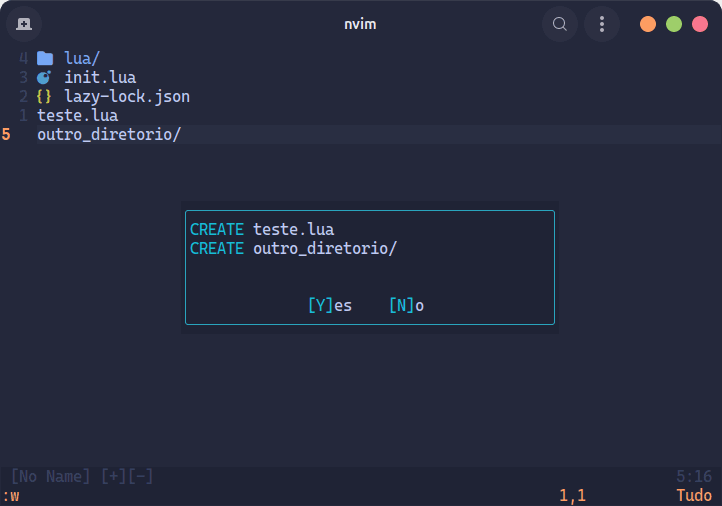Select the init.lua file entry
The image size is (722, 506).
100,77
